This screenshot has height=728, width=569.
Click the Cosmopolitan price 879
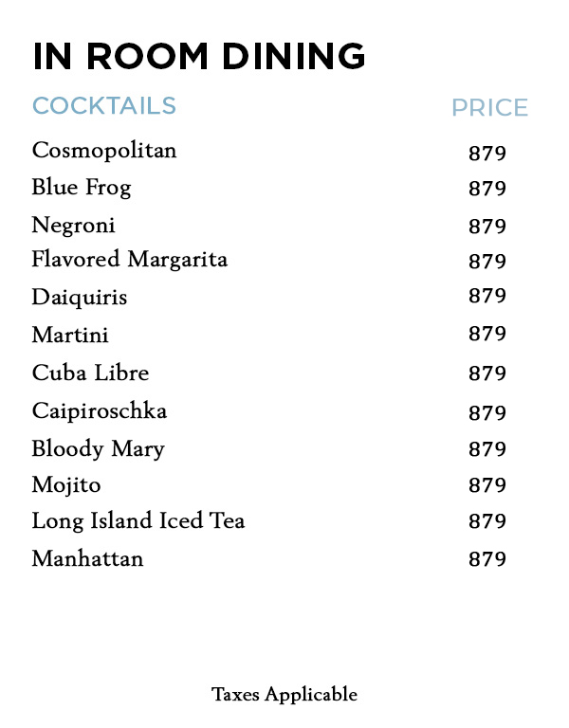(487, 154)
